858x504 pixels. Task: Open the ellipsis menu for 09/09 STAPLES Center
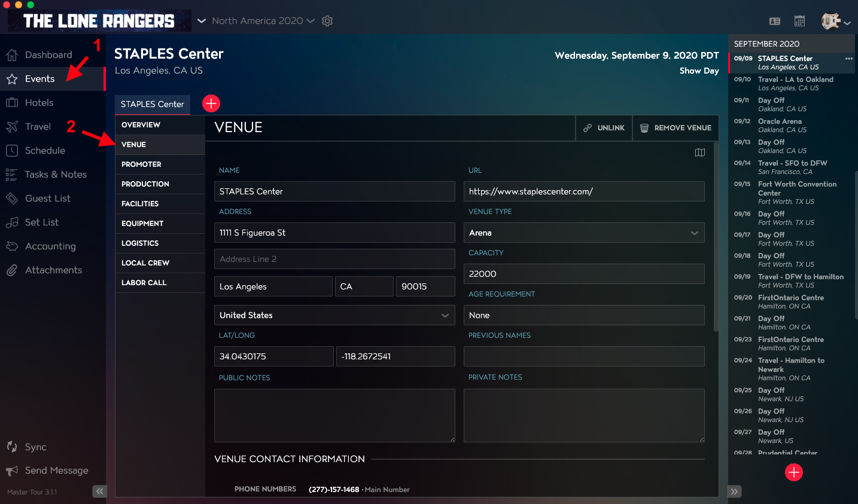click(848, 59)
